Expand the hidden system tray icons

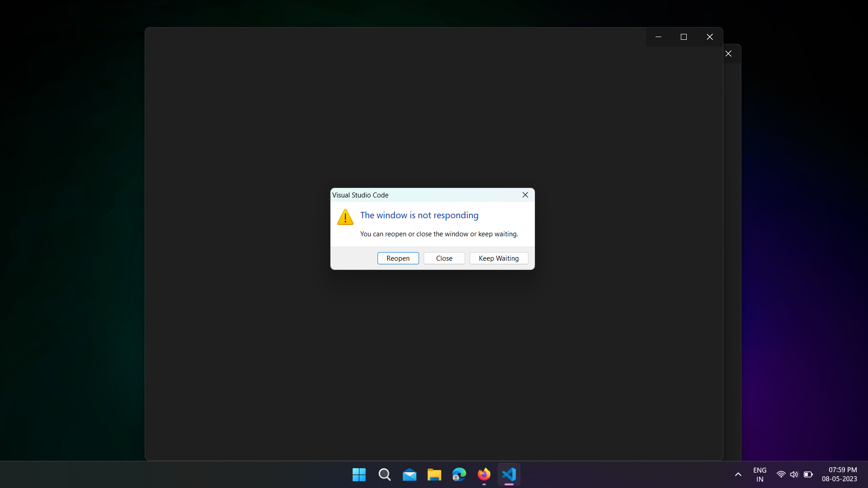738,474
